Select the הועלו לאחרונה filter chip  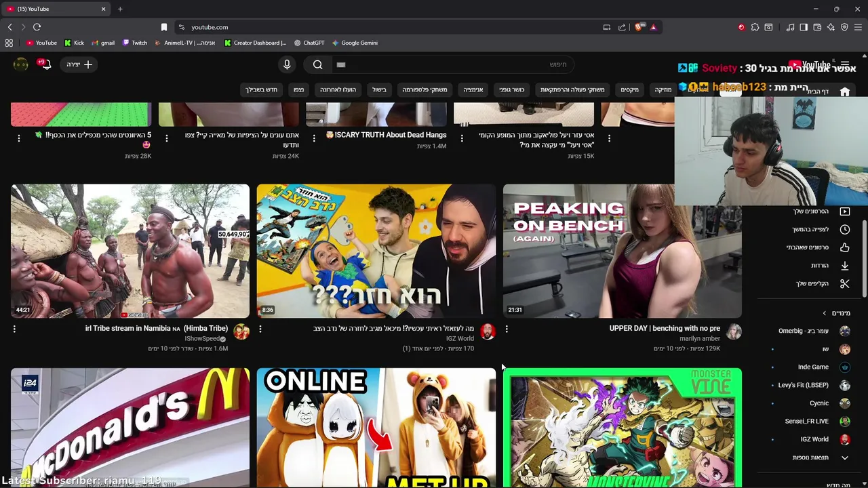338,89
